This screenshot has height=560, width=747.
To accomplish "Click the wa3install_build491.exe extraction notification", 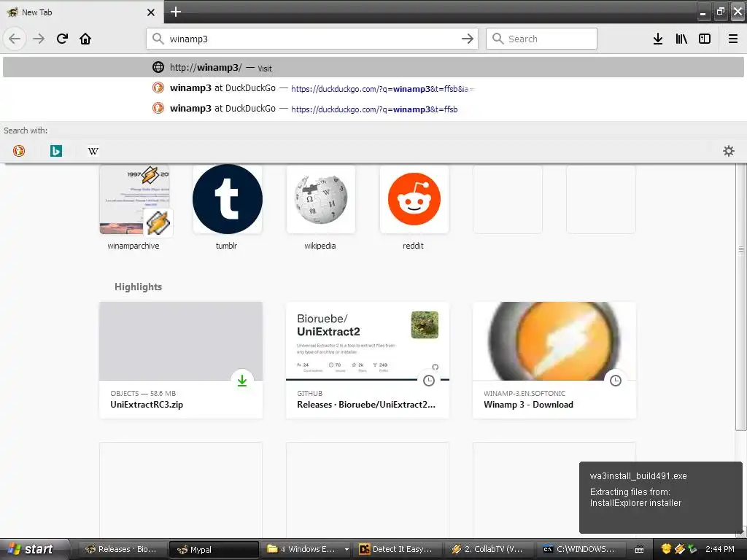I will [x=660, y=497].
